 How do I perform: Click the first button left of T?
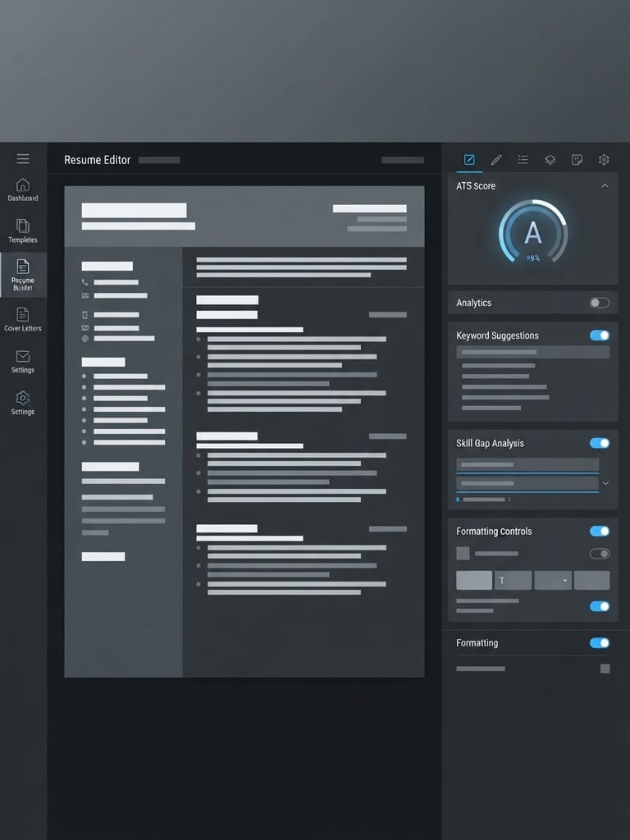(474, 580)
